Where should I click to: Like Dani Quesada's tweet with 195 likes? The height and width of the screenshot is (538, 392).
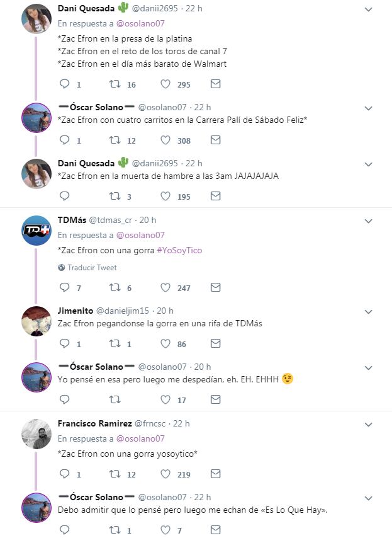pos(165,197)
